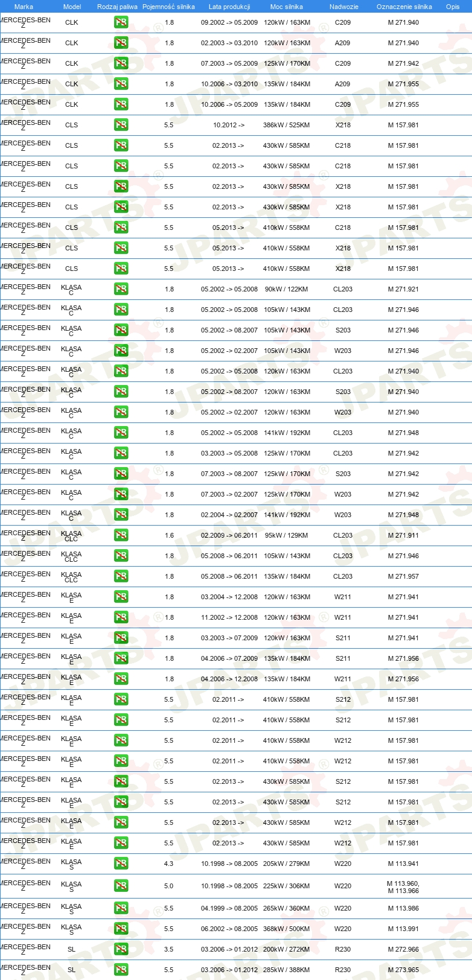
Task: Click the Moc silnika column header
Action: click(287, 7)
